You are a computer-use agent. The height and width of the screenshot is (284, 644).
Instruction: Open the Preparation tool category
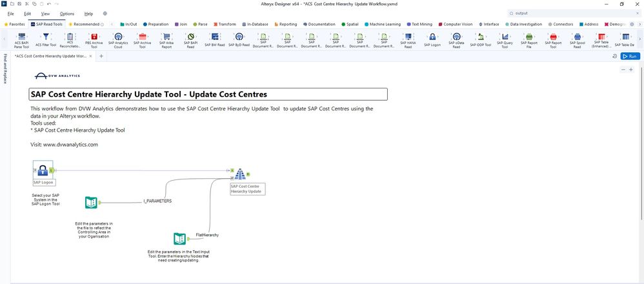tap(156, 25)
